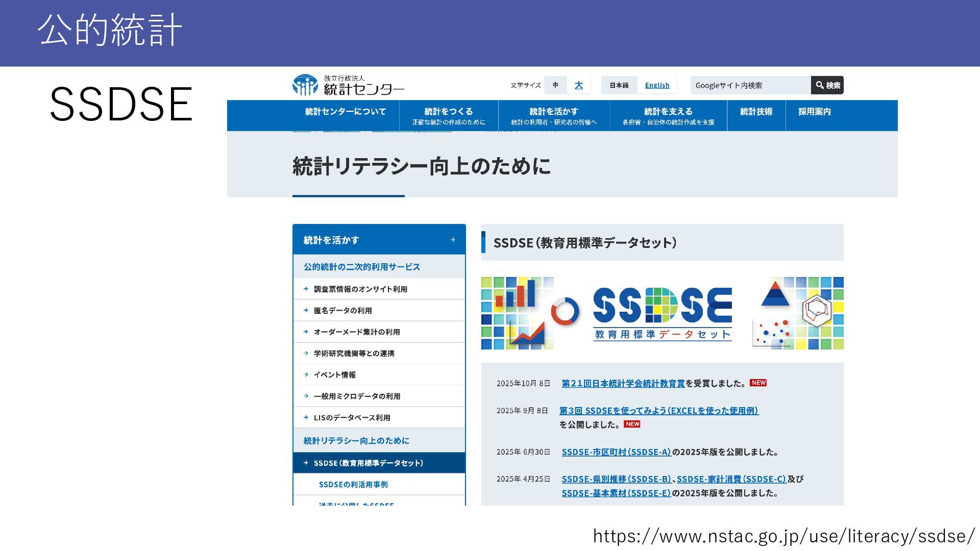Click the 統計センター logo icon
Image resolution: width=980 pixels, height=551 pixels.
pos(305,85)
